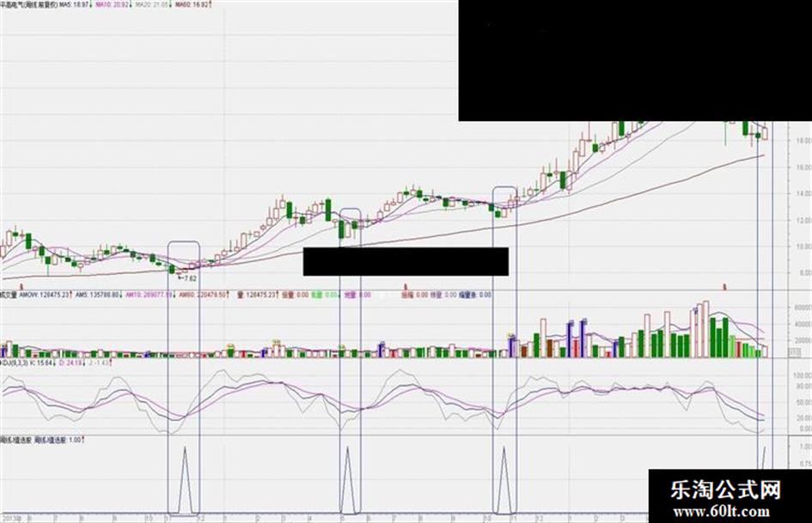Viewport: 812px width, 523px height.
Task: Click the rightmost red event marker below candles
Action: point(725,286)
